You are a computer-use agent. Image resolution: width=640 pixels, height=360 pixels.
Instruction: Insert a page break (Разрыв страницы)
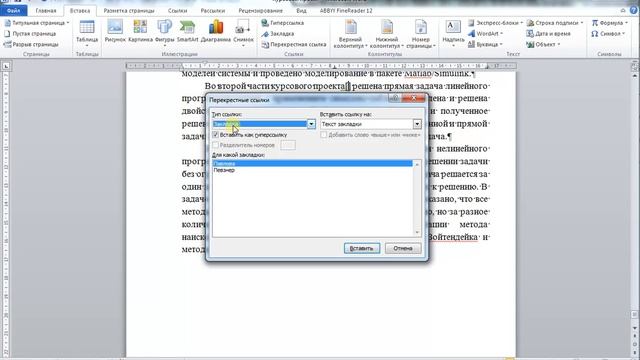coord(31,44)
